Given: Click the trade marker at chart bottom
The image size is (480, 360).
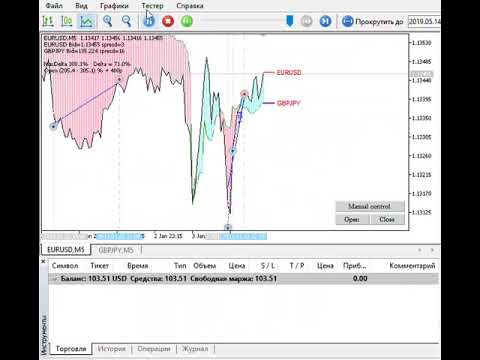Looking at the screenshot, I should coord(228,227).
